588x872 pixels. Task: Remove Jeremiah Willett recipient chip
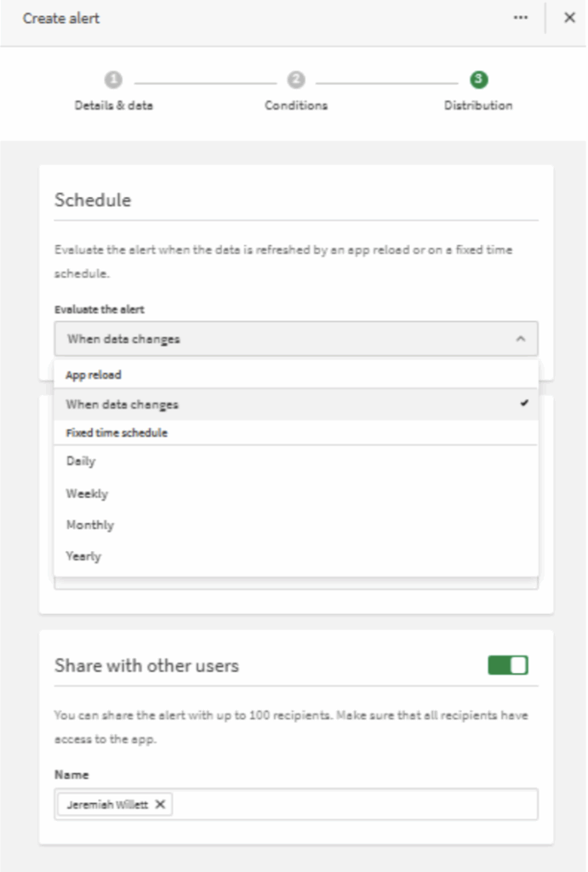coord(160,804)
